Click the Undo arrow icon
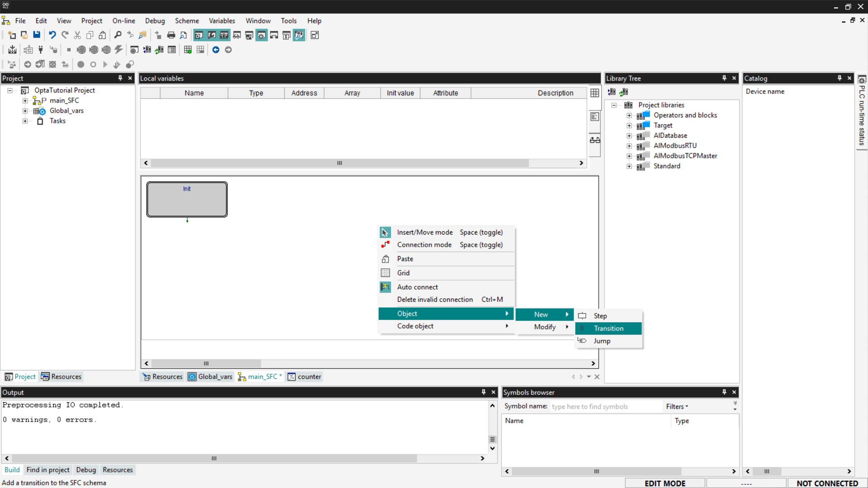Image resolution: width=868 pixels, height=488 pixels. coord(52,35)
